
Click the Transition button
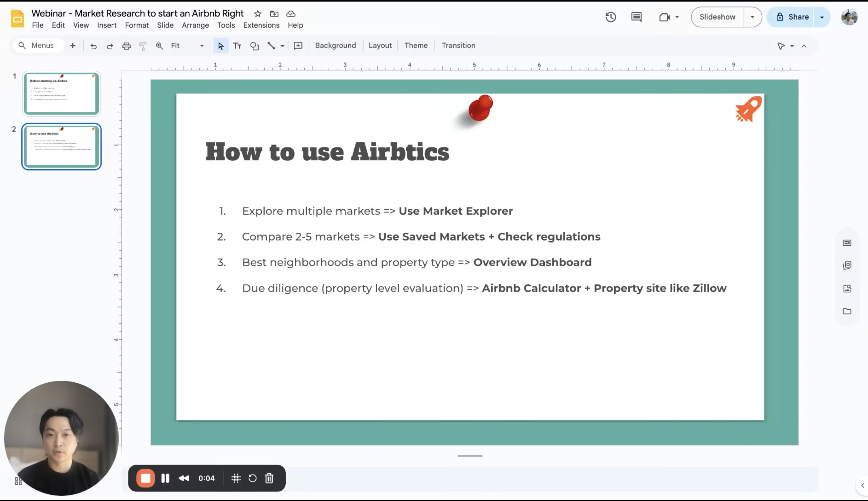(458, 45)
